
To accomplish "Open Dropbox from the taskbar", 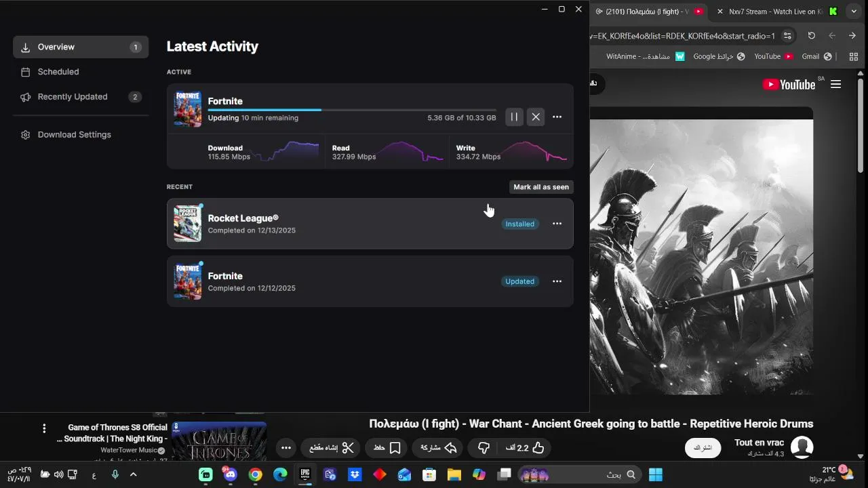I will [x=355, y=474].
